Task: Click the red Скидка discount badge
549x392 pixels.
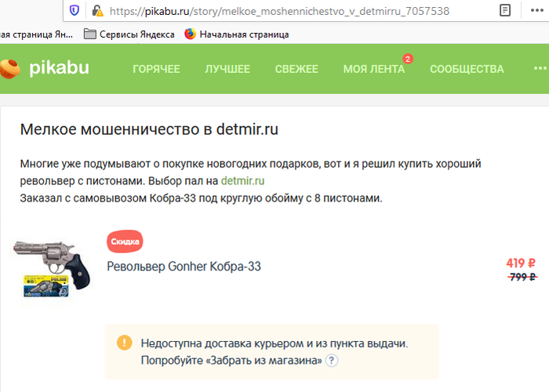Action: 125,241
